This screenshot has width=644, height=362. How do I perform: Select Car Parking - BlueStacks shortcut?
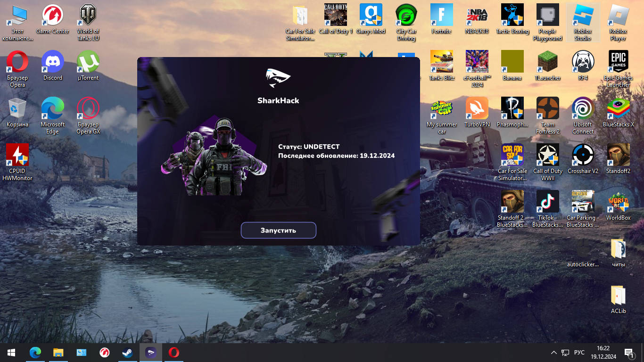point(583,209)
